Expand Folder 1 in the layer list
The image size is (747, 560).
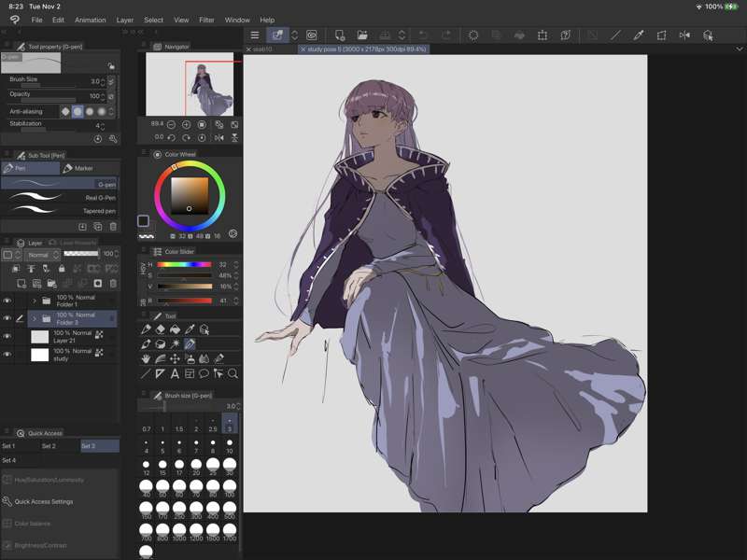(x=35, y=301)
